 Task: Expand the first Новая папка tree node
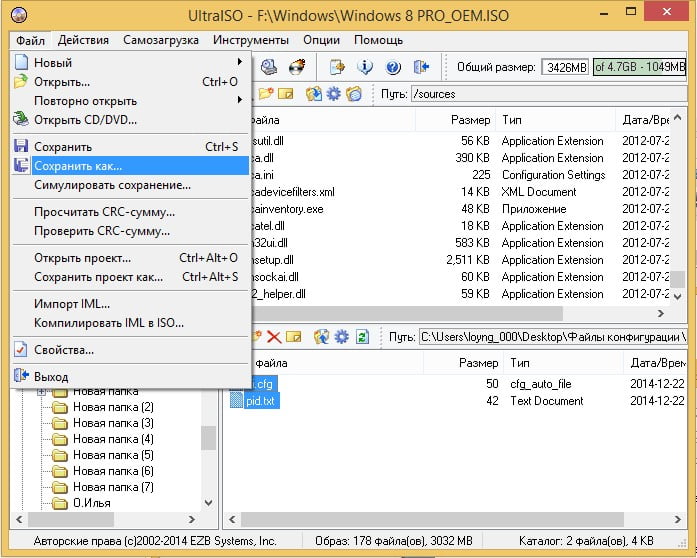[x=42, y=391]
